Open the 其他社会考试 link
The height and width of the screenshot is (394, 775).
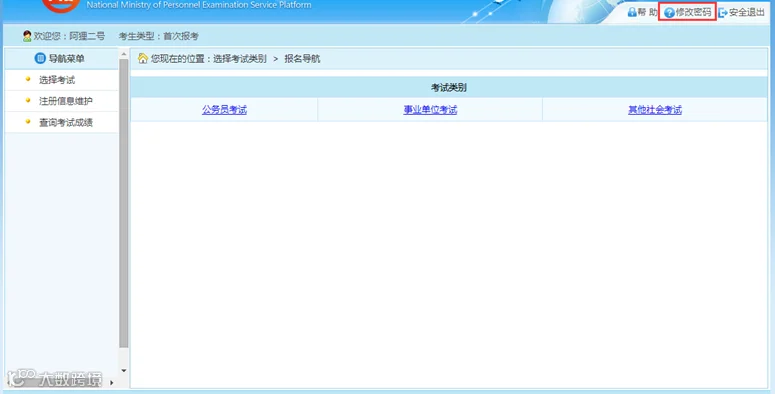(655, 110)
